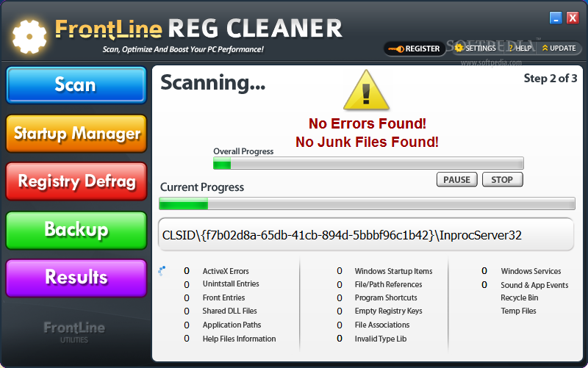The image size is (588, 368).
Task: Click the question mark Help icon
Action: 511,48
